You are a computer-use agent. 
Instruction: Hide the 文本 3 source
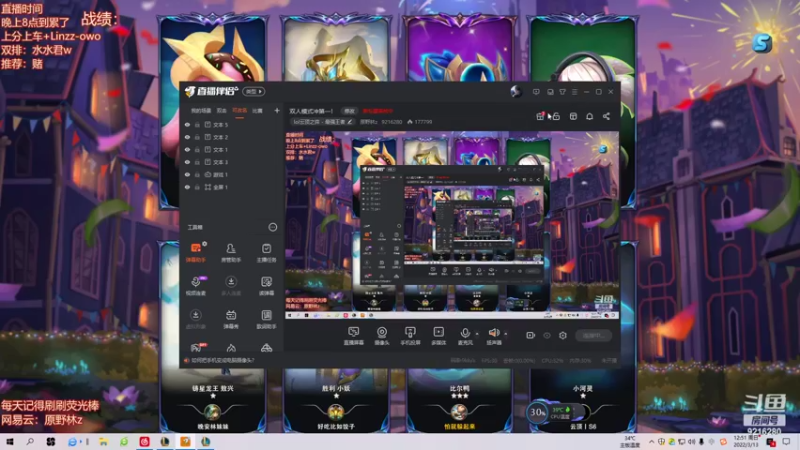[x=187, y=162]
